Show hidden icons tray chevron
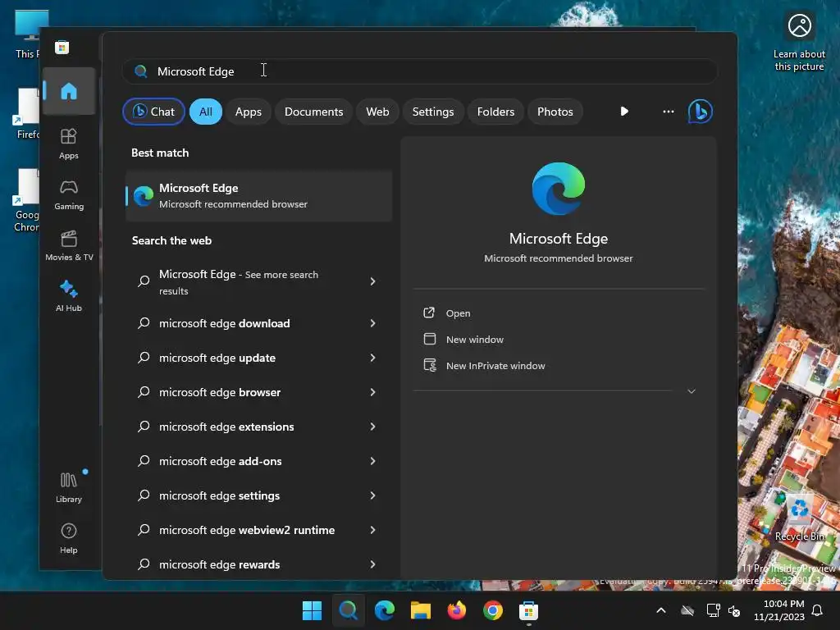The width and height of the screenshot is (840, 630). [661, 610]
